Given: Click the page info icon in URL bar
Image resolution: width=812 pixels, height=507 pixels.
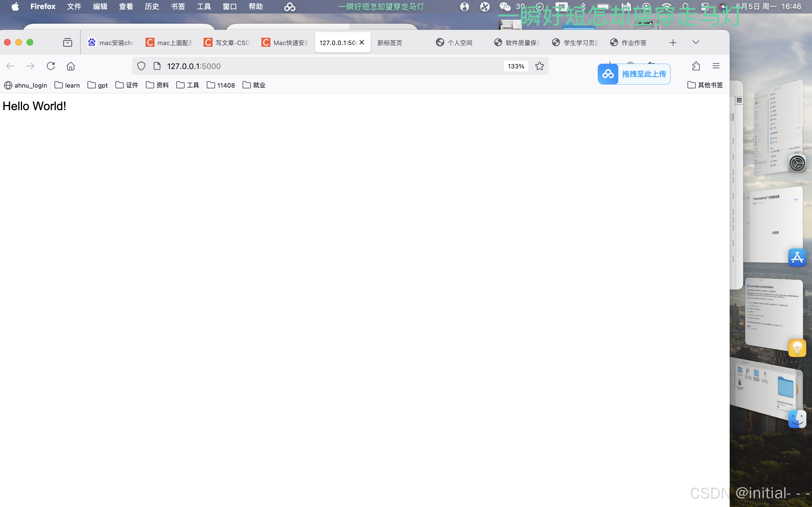Looking at the screenshot, I should pyautogui.click(x=157, y=66).
